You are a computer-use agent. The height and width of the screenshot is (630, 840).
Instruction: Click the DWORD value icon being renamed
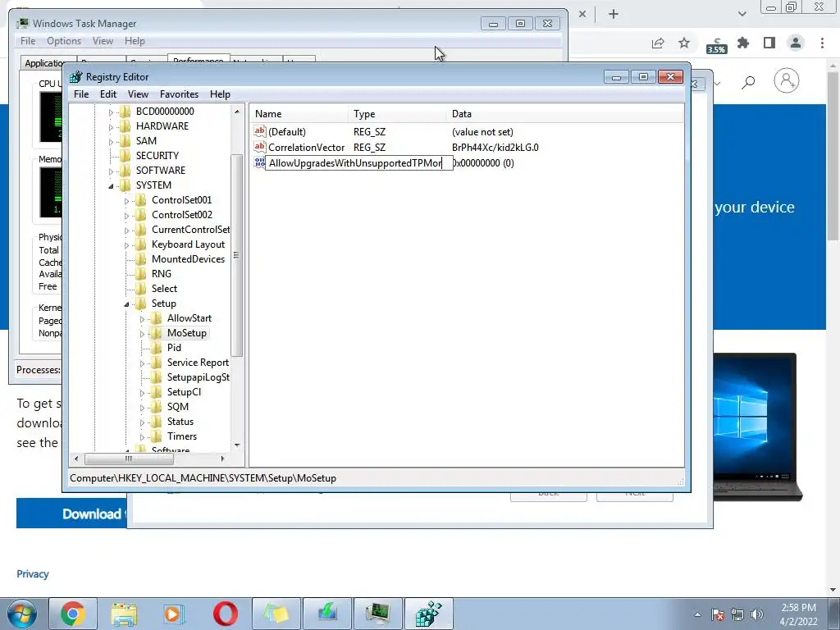(259, 162)
